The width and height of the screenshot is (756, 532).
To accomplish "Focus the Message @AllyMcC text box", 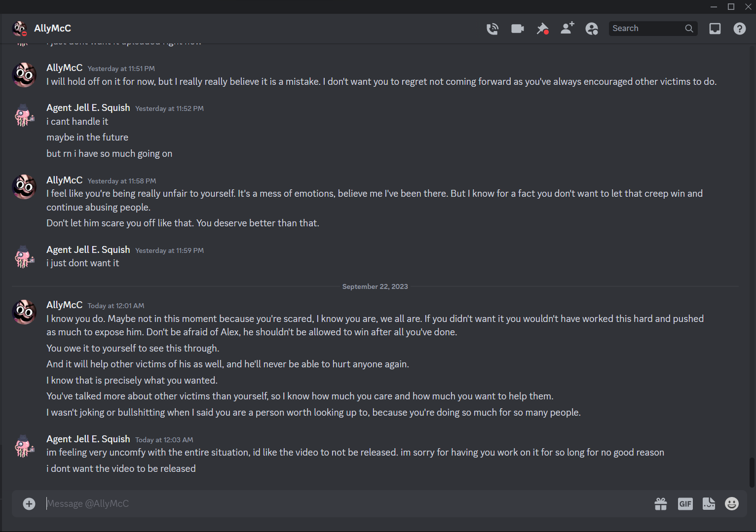I will [345, 503].
